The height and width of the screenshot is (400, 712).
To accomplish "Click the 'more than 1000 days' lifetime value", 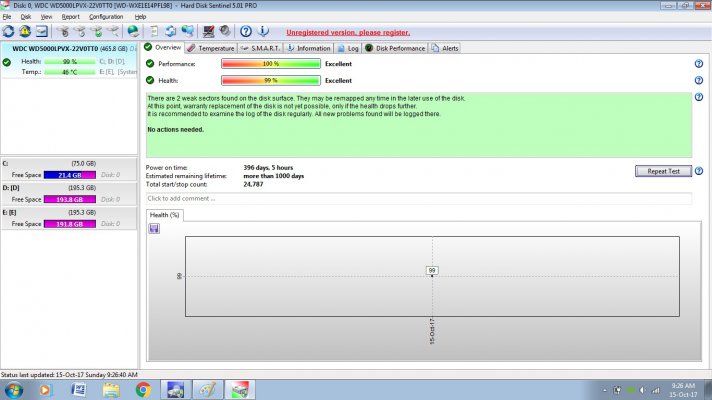I will pyautogui.click(x=274, y=176).
